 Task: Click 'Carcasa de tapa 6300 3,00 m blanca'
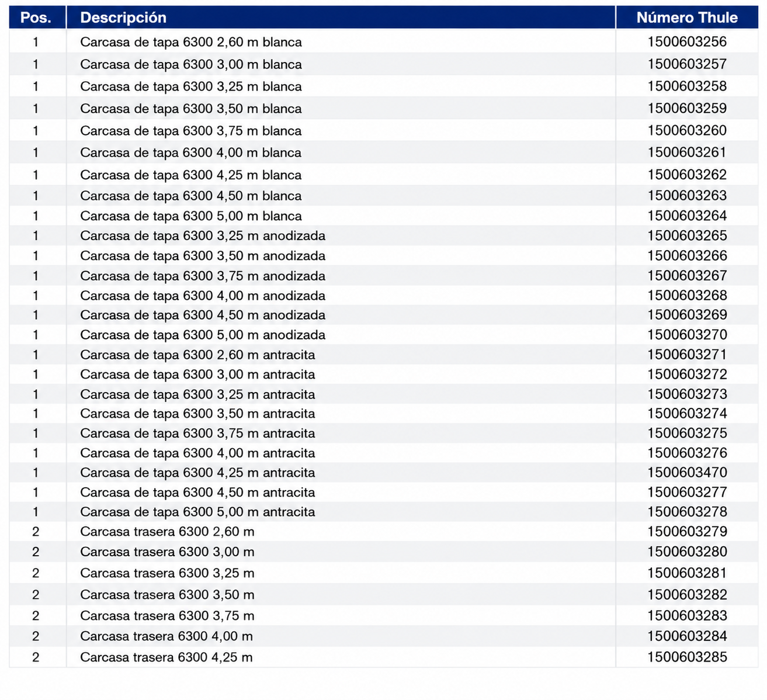coord(191,64)
